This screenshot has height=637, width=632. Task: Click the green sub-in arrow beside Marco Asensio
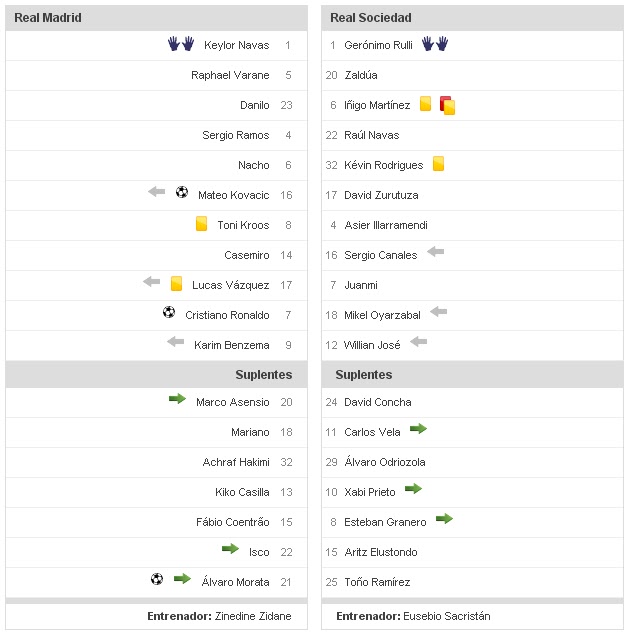pyautogui.click(x=177, y=400)
